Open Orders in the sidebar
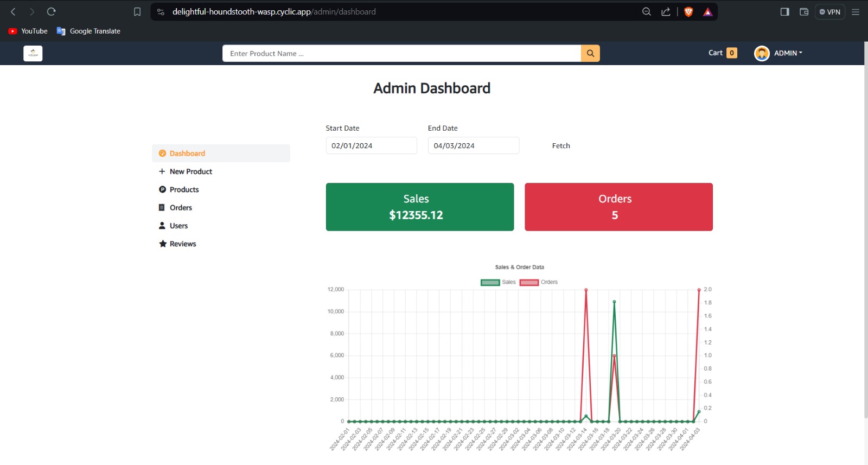The height and width of the screenshot is (465, 868). (221, 207)
